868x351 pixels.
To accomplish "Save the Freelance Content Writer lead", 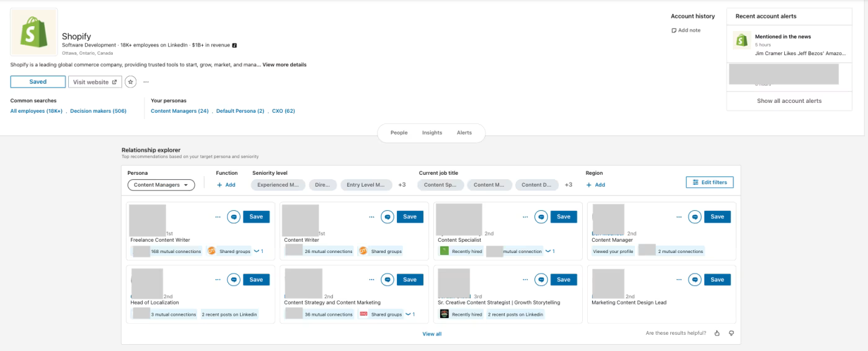I will [256, 217].
